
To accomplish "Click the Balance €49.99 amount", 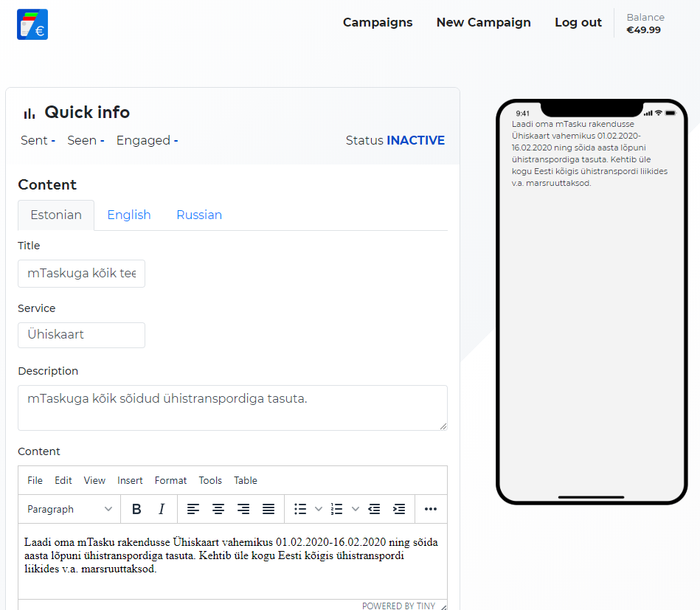I will click(643, 30).
